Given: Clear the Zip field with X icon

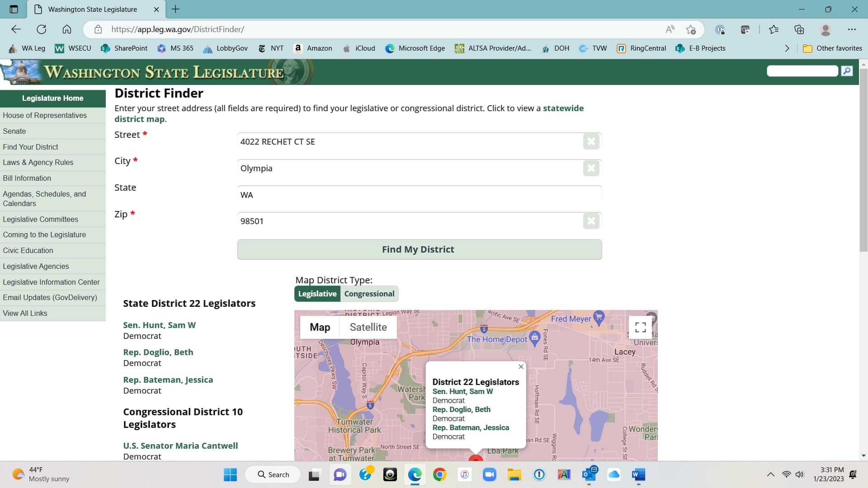Looking at the screenshot, I should 591,221.
